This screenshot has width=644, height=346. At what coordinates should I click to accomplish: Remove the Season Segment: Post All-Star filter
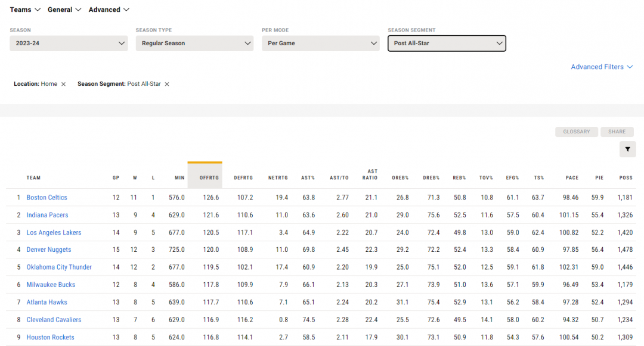click(167, 84)
